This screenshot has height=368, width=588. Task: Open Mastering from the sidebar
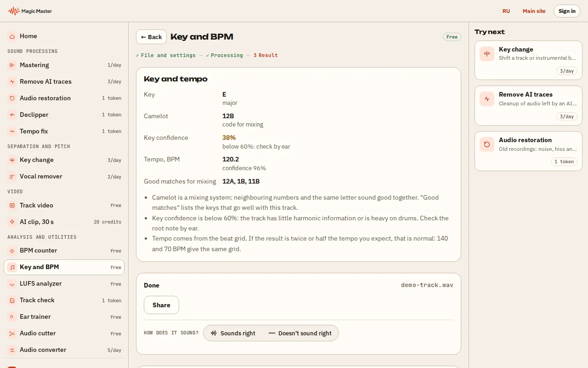(64, 65)
